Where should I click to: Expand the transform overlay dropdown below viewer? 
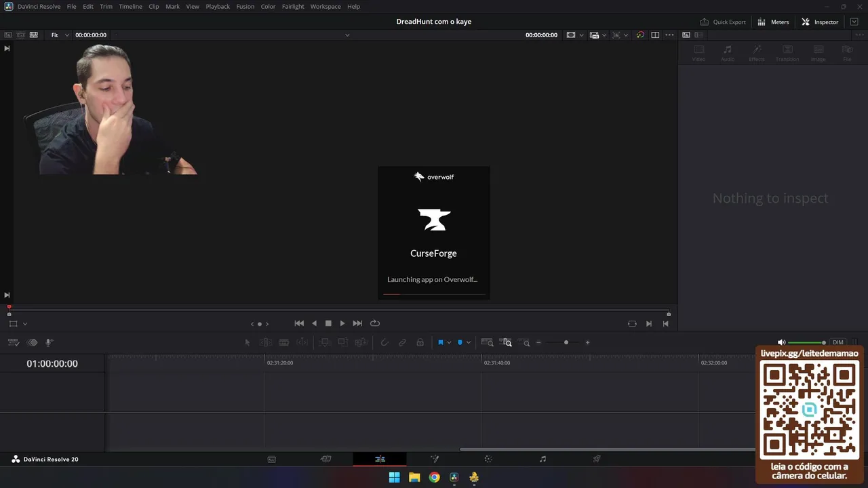[25, 324]
